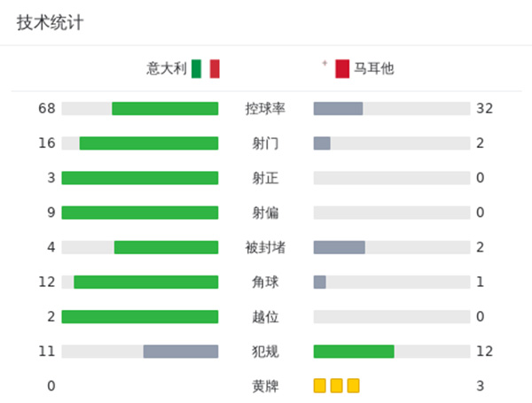Click the 控球率 stat label
Image resolution: width=532 pixels, height=403 pixels.
coord(265,109)
